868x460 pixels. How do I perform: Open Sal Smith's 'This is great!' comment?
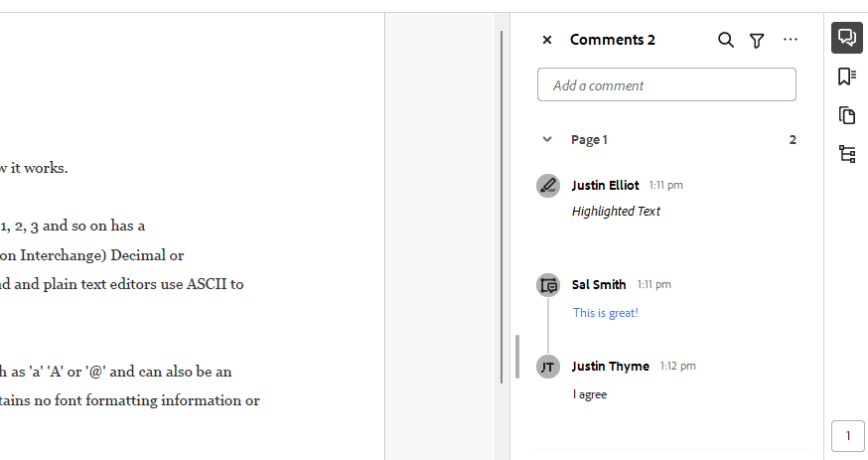[605, 313]
